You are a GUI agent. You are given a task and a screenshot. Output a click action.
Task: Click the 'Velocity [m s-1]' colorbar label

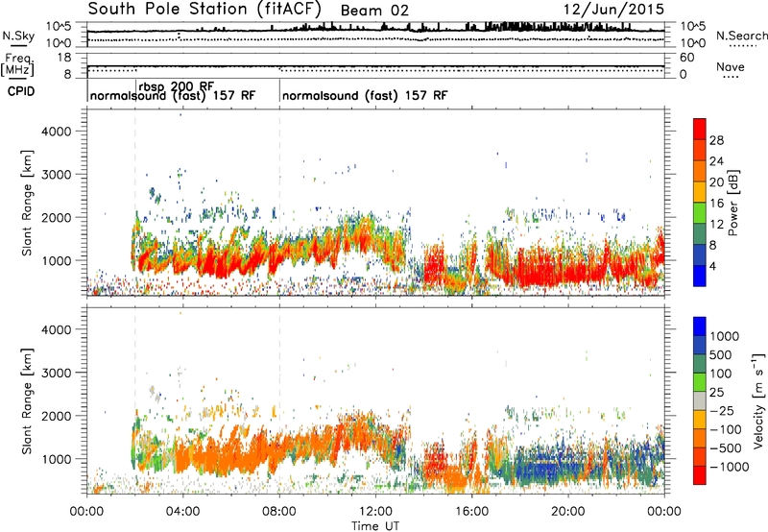pos(758,400)
